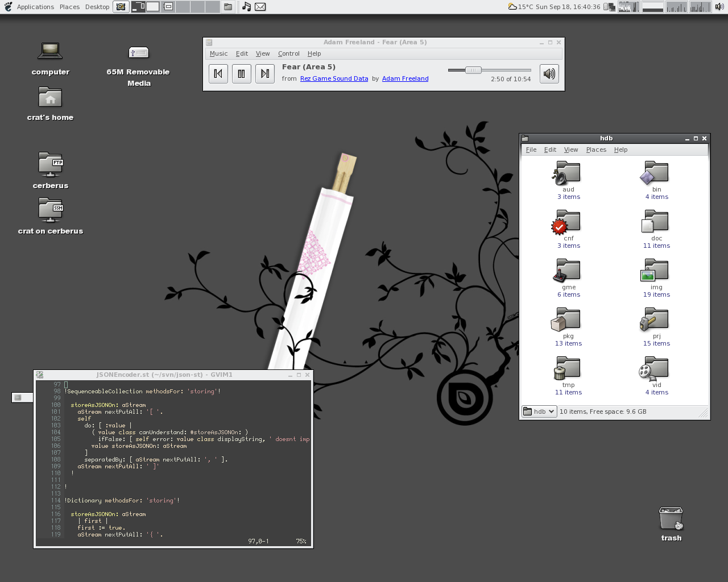Select the trash desktop icon
The height and width of the screenshot is (582, 728).
tap(671, 518)
